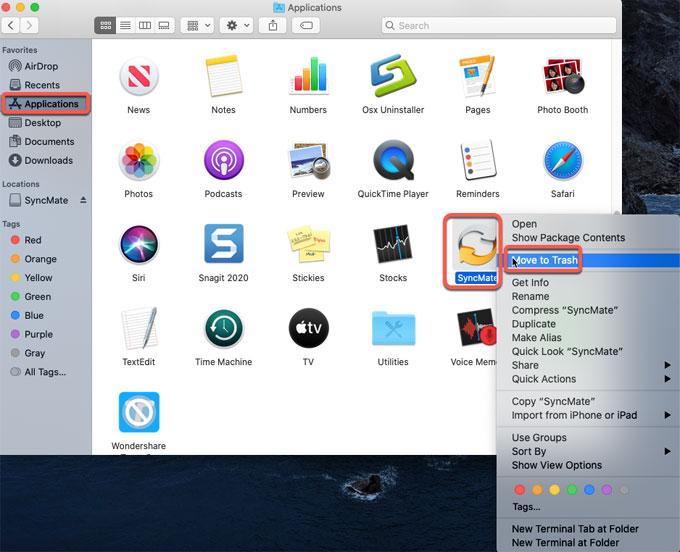Switch to list view in toolbar
680x552 pixels.
pyautogui.click(x=125, y=26)
